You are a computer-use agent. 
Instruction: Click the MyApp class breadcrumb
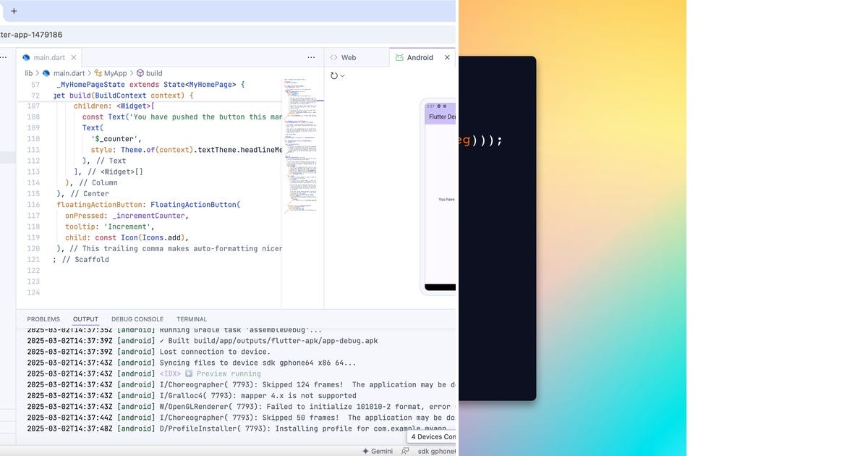tap(116, 73)
